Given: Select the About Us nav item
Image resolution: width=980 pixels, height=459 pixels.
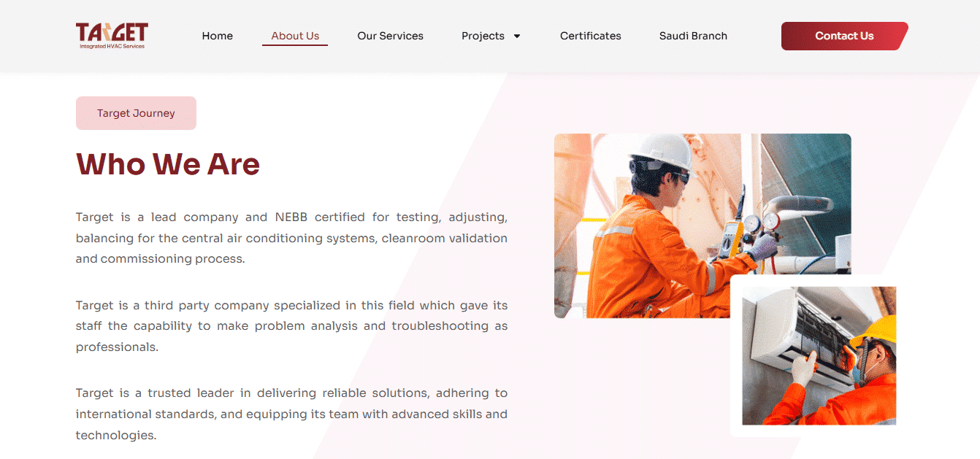Looking at the screenshot, I should [295, 36].
